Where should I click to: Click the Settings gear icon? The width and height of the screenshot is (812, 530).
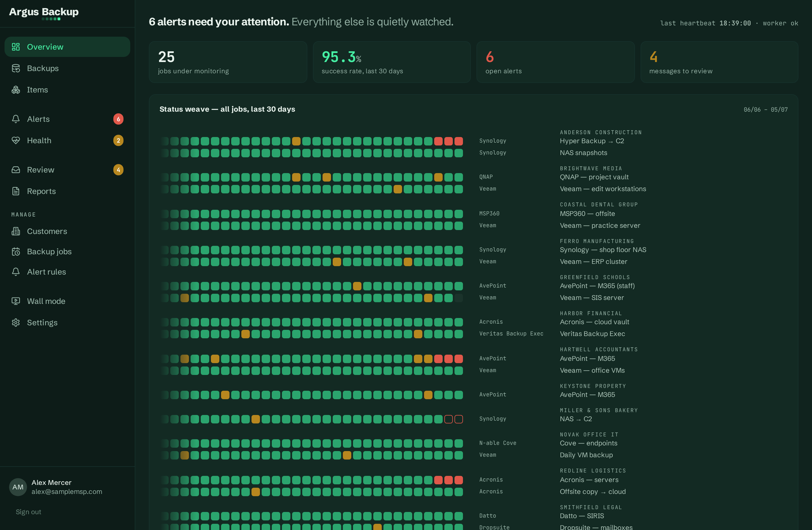pyautogui.click(x=16, y=323)
